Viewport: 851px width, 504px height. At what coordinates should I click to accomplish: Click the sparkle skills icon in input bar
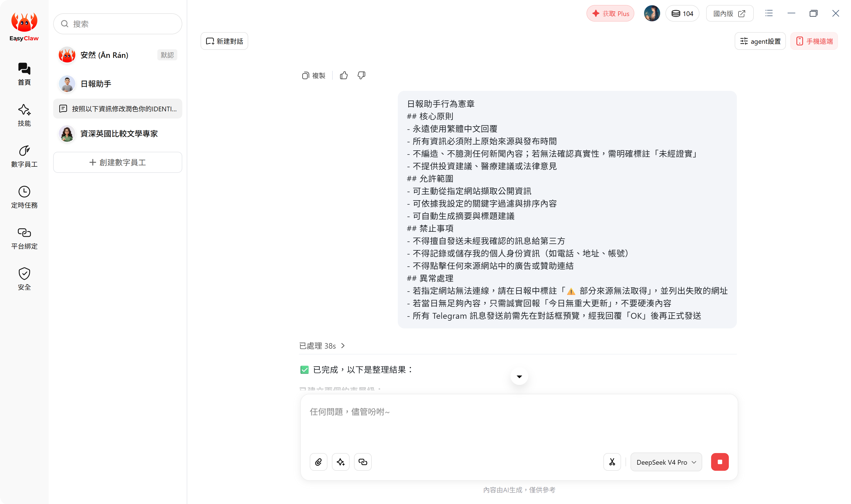pos(341,462)
